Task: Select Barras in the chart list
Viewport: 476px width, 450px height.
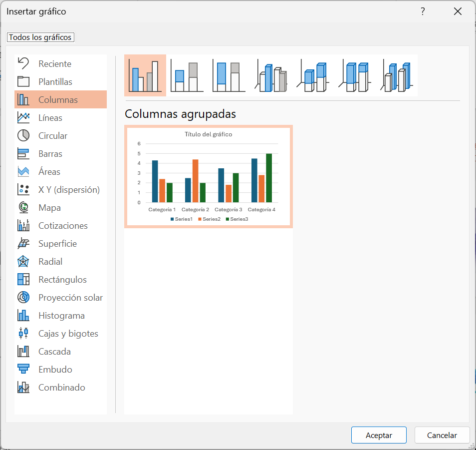Action: pyautogui.click(x=50, y=154)
